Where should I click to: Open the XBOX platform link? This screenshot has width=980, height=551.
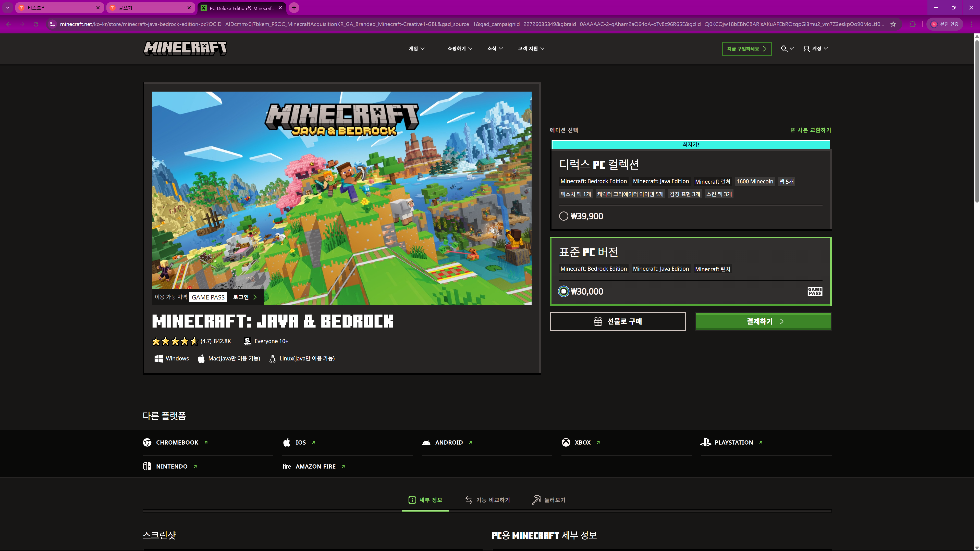[x=582, y=442]
